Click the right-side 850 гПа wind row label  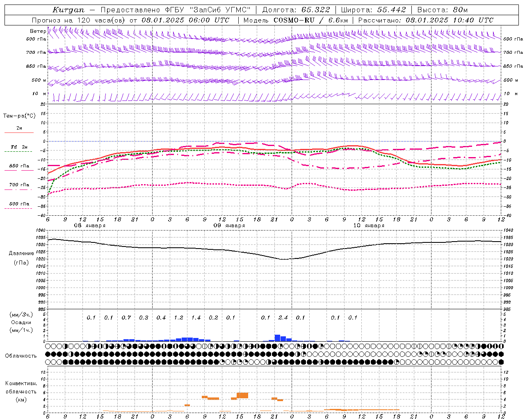(x=513, y=66)
